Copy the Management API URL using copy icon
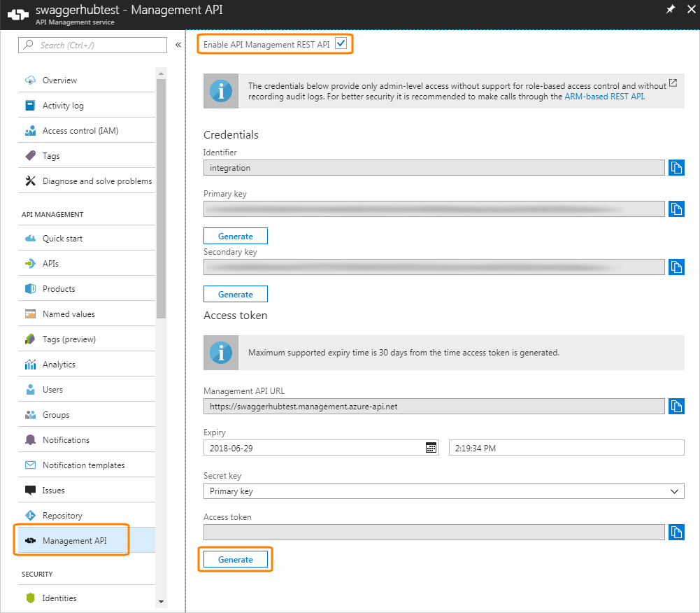The image size is (700, 613). click(676, 406)
